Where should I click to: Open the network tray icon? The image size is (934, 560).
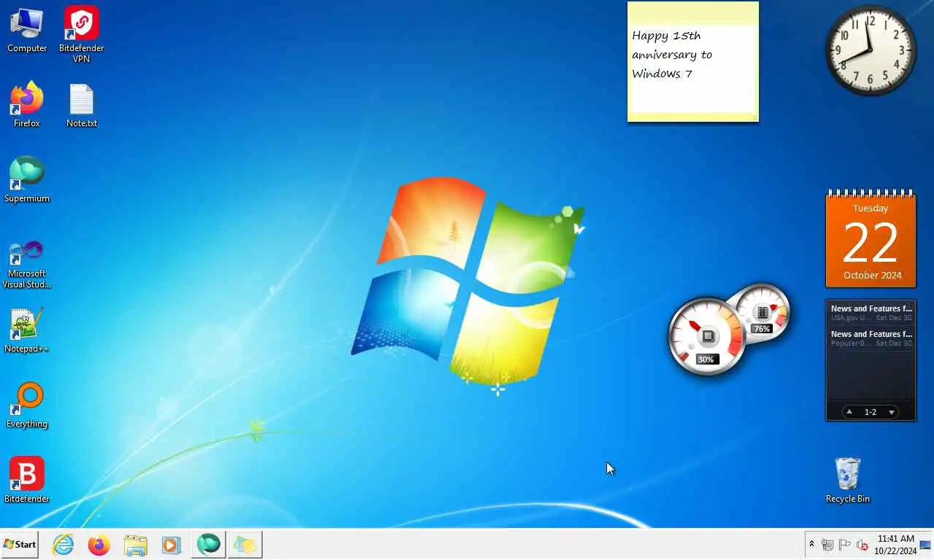(x=827, y=545)
